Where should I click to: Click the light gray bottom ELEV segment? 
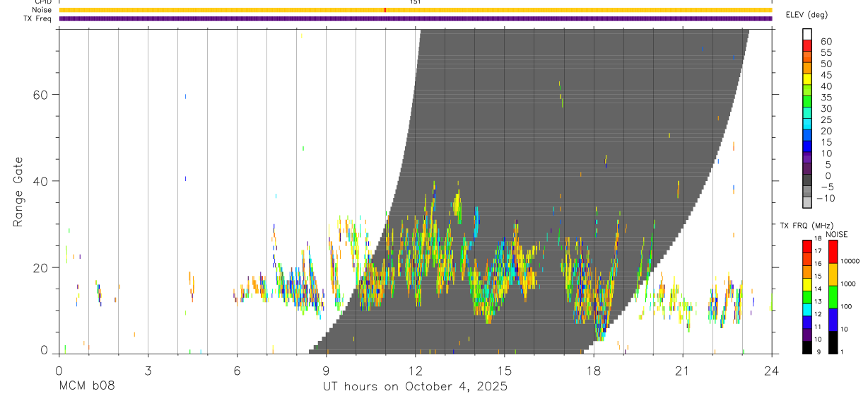(807, 202)
